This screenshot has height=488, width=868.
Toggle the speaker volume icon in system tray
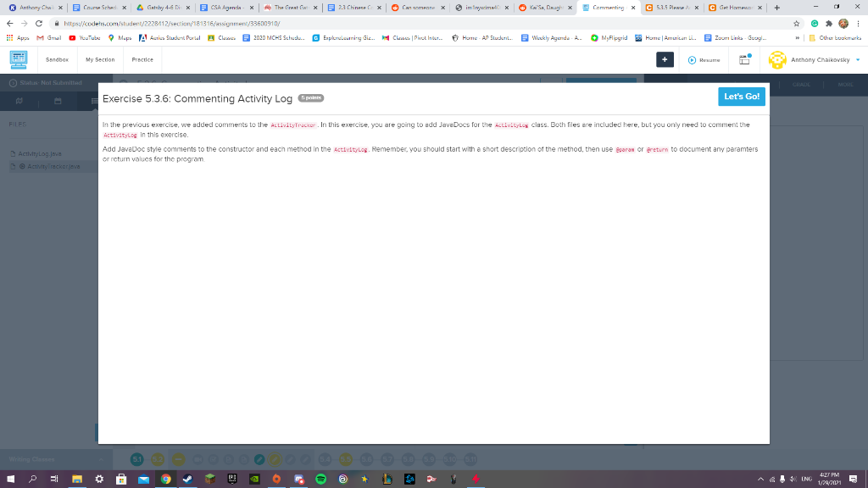click(x=792, y=480)
